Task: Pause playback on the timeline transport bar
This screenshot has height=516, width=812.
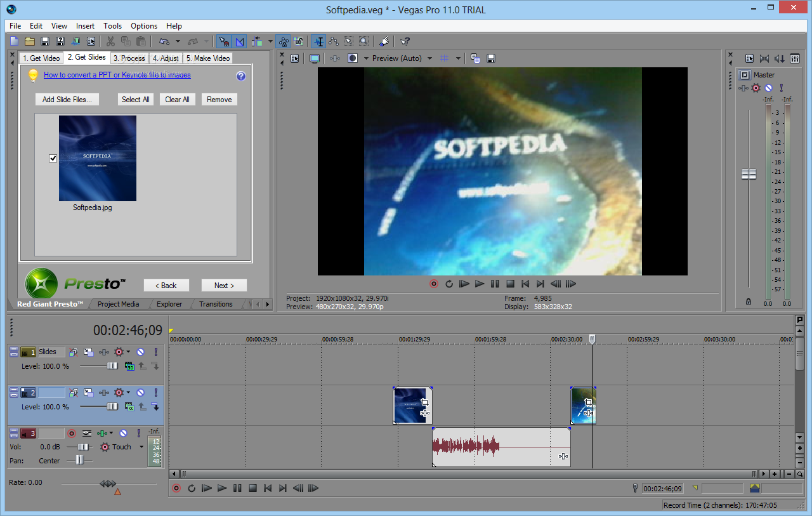Action: click(x=237, y=488)
